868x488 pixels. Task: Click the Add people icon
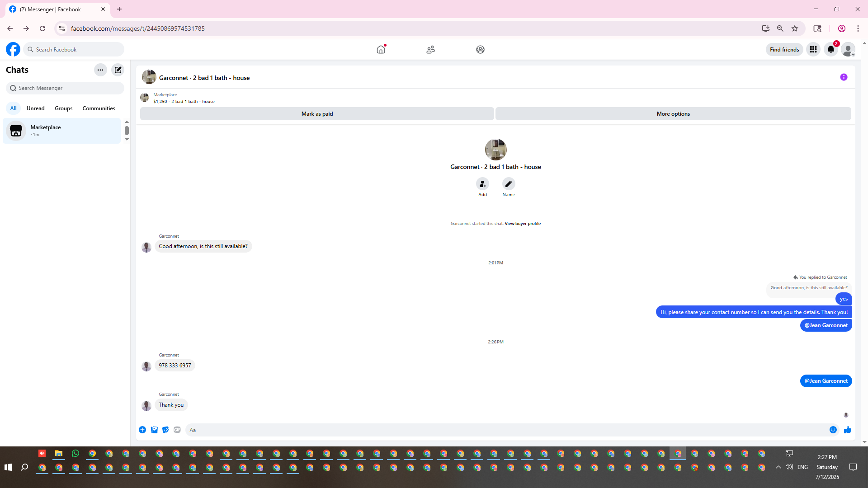(482, 184)
